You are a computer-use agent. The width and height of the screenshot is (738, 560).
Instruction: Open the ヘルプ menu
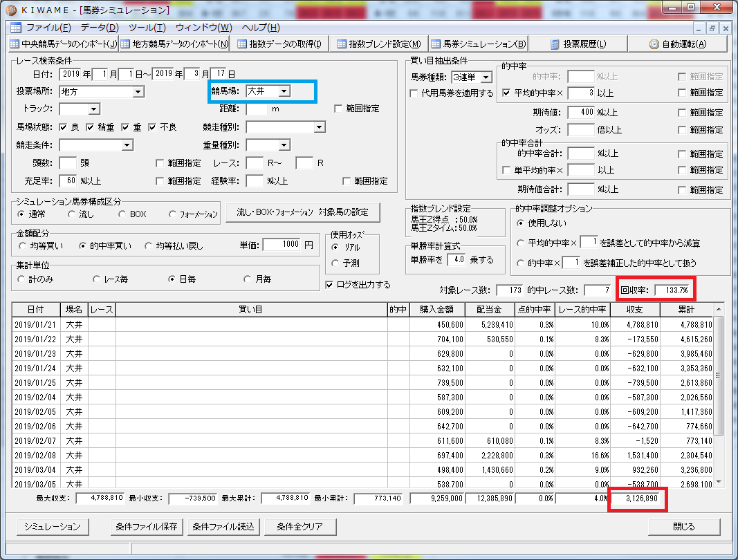tap(261, 28)
